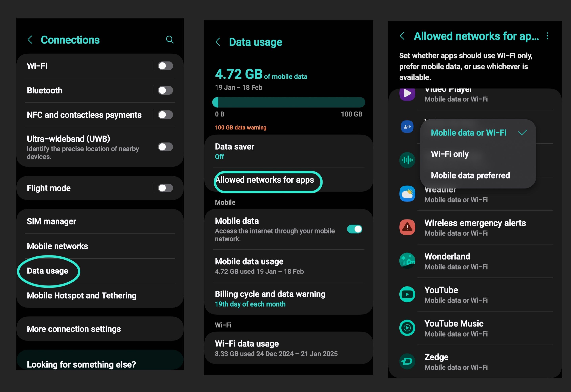571x392 pixels.
Task: Open Billing cycle and data warning
Action: (270, 298)
